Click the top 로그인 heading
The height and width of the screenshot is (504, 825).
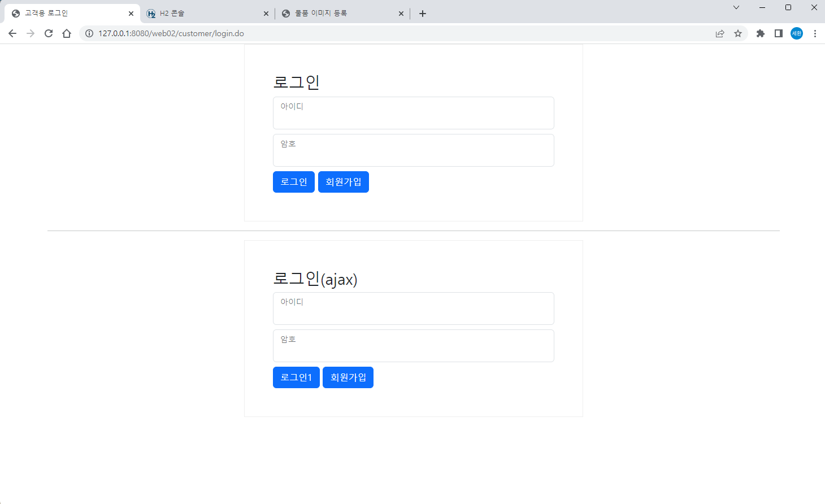pyautogui.click(x=297, y=82)
